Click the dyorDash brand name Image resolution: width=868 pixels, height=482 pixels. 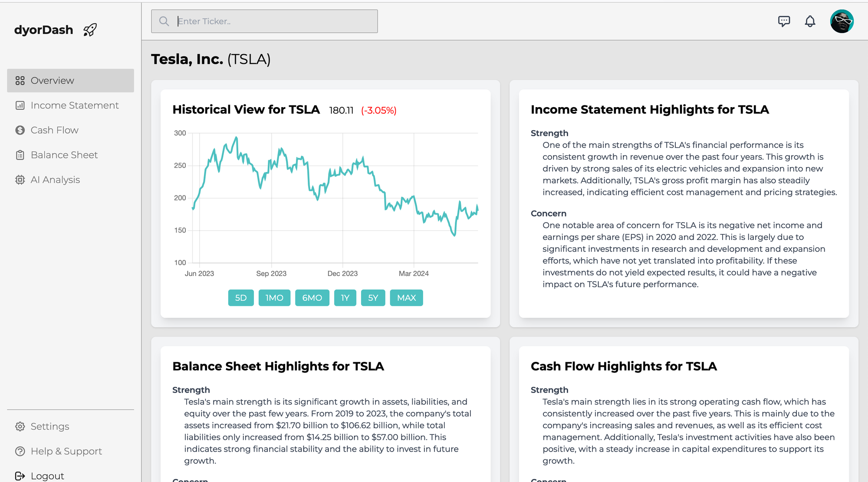[x=43, y=30]
